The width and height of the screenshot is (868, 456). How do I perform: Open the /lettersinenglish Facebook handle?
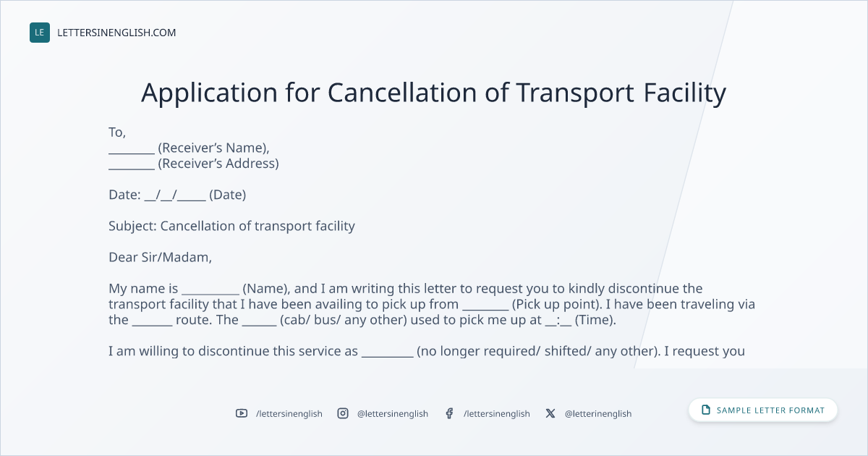497,413
